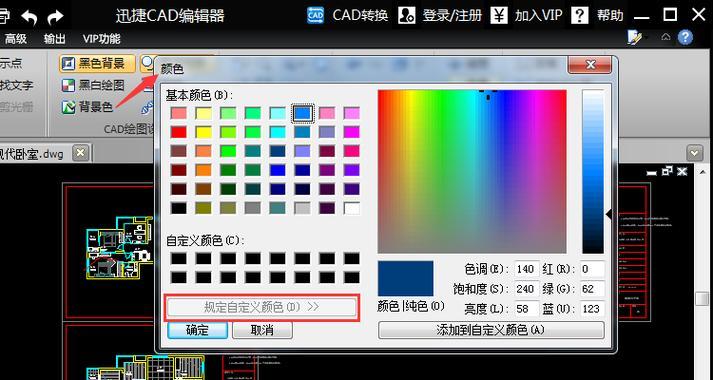Minimize the inner drawing window
713x380 pixels.
[652, 172]
